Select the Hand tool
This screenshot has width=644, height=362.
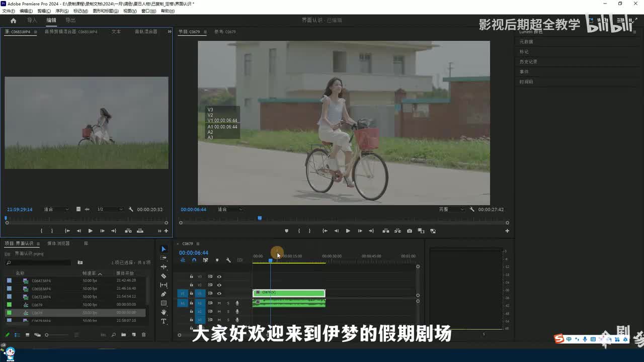click(x=164, y=312)
